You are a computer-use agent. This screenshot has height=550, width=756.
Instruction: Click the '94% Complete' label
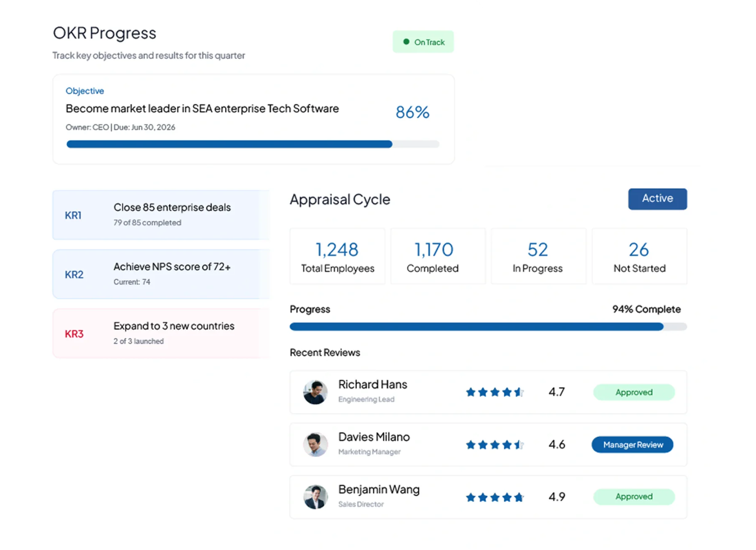[646, 309]
